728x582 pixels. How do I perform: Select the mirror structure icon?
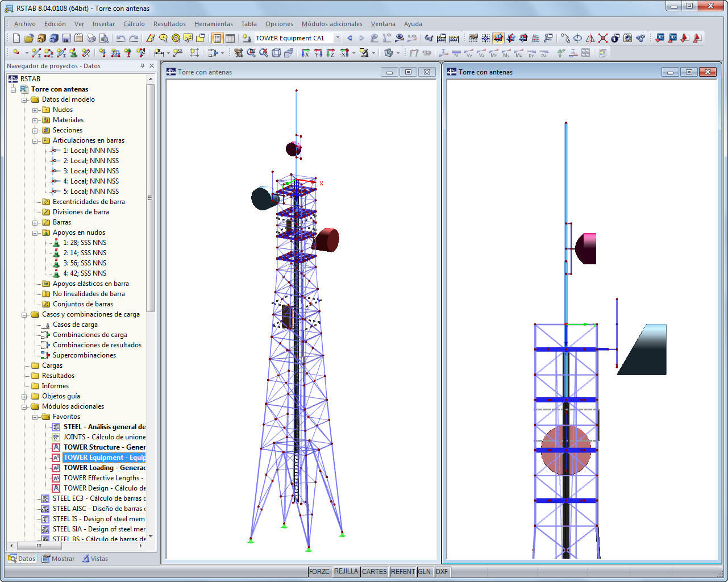(x=589, y=38)
